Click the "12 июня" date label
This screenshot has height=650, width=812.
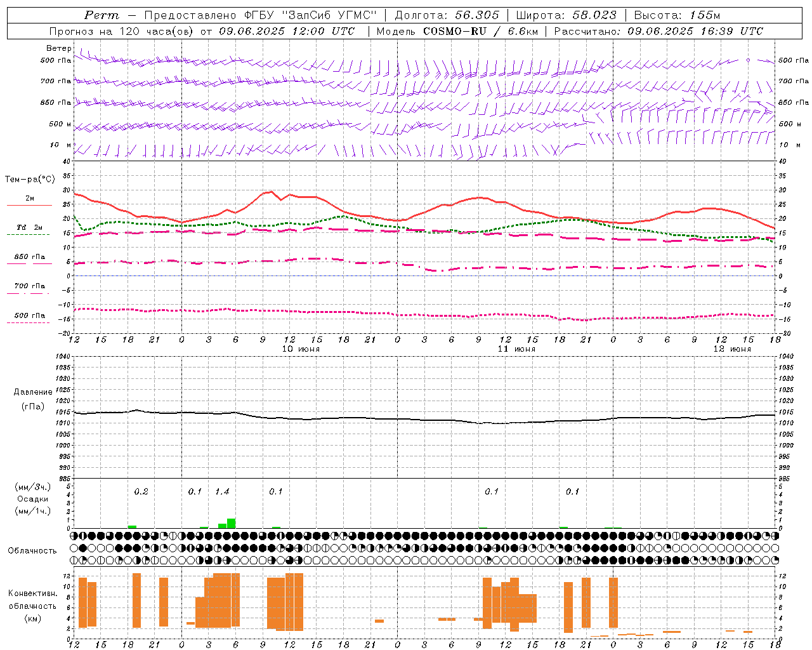[x=732, y=349]
